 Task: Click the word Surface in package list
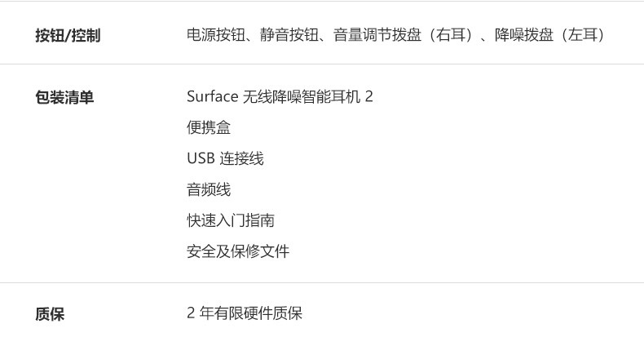point(212,97)
